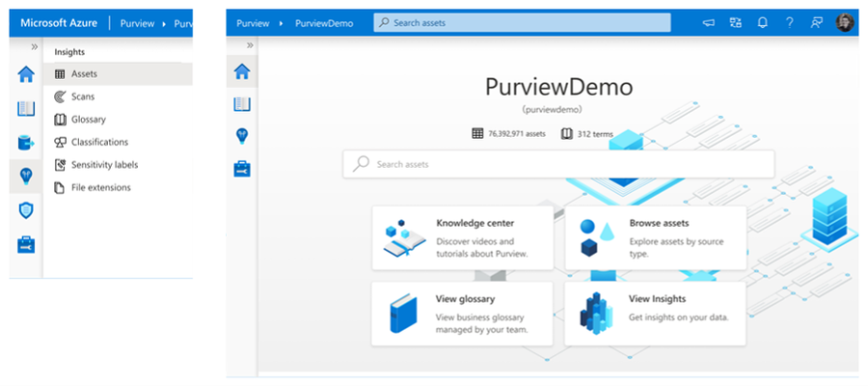Open Glossary insights menu item

[x=118, y=120]
